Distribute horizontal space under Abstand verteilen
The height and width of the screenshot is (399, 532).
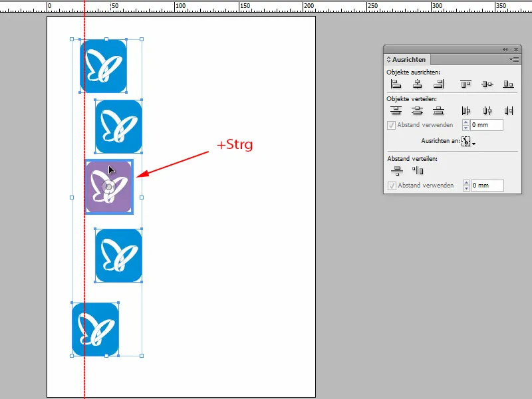click(x=418, y=170)
